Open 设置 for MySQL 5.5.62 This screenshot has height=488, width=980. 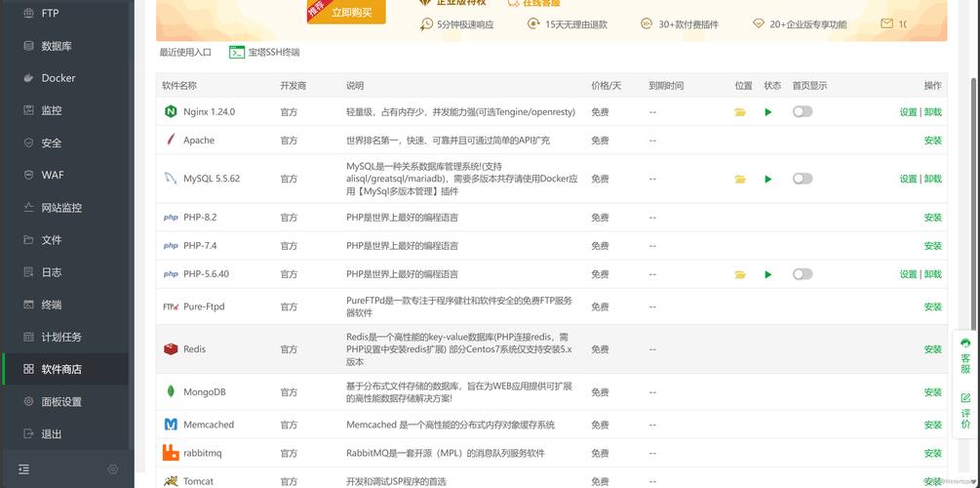point(908,179)
